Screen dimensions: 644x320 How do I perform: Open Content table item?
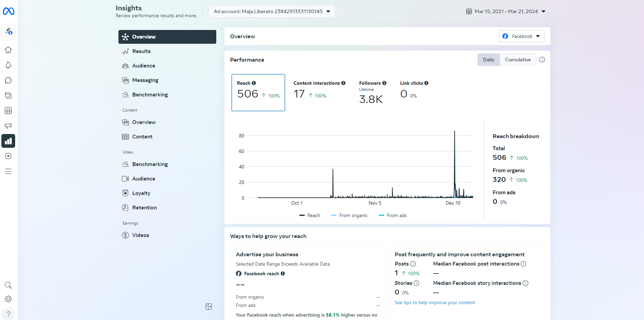point(167,137)
